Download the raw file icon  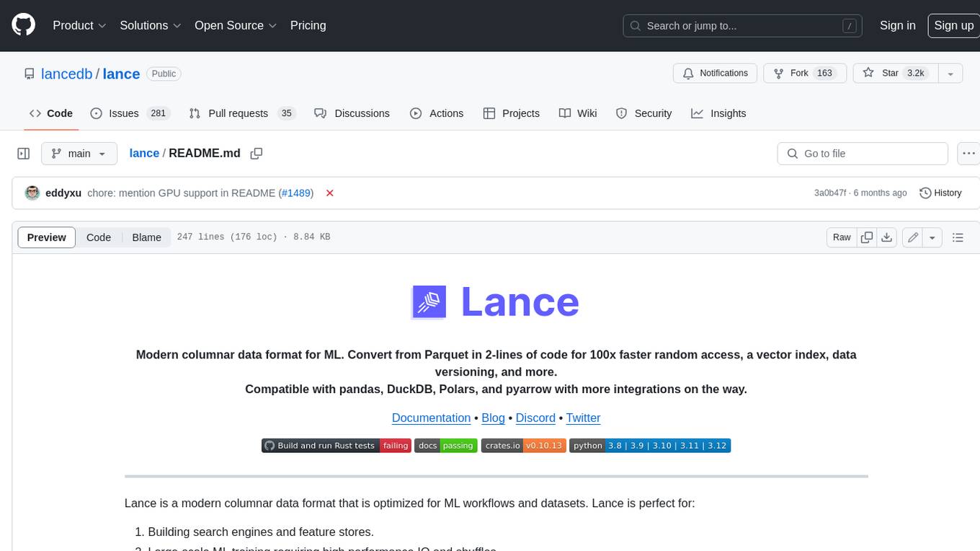pyautogui.click(x=887, y=237)
